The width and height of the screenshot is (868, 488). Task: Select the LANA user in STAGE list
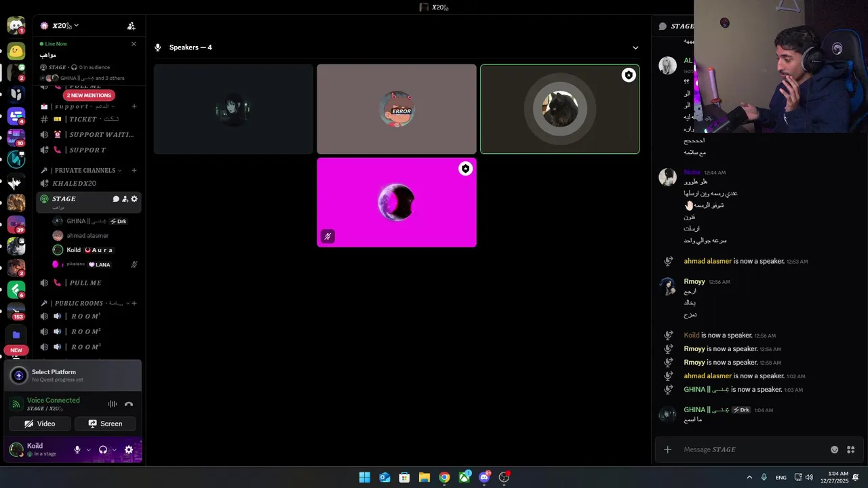tap(95, 264)
